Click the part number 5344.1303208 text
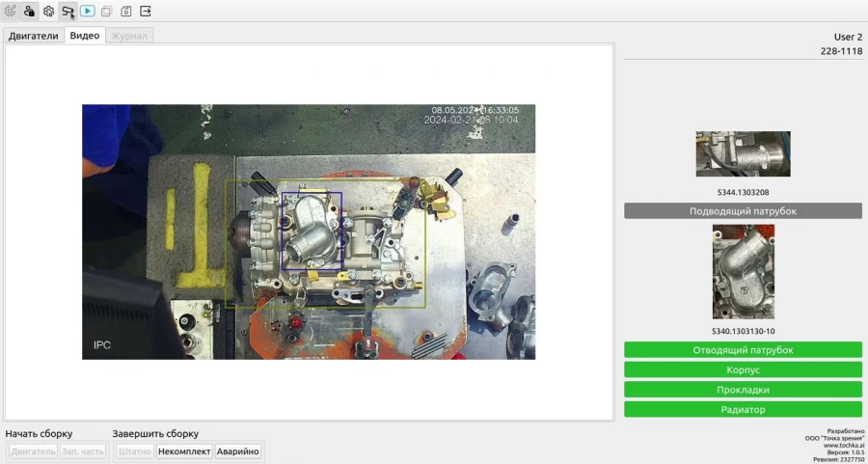The width and height of the screenshot is (868, 464). pos(743,193)
